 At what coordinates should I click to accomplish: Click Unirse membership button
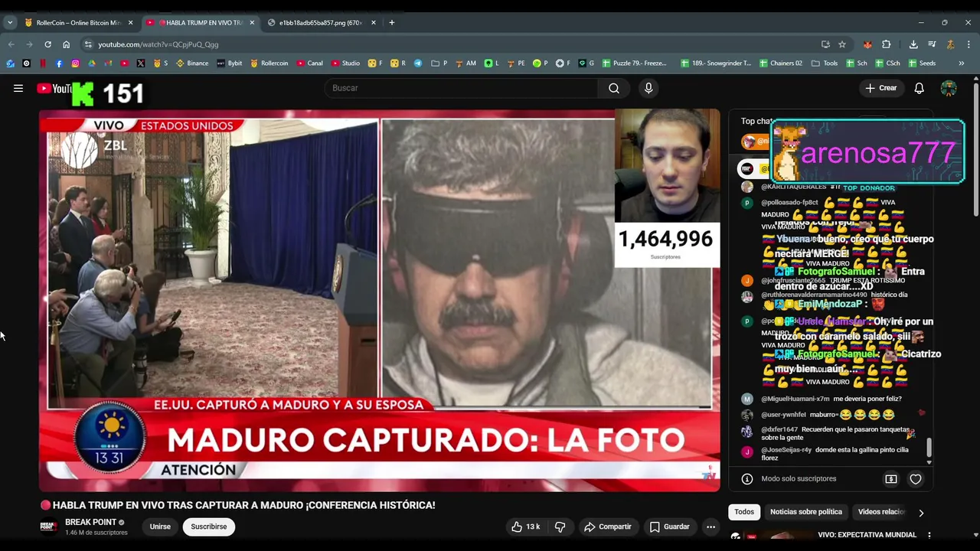coord(160,527)
